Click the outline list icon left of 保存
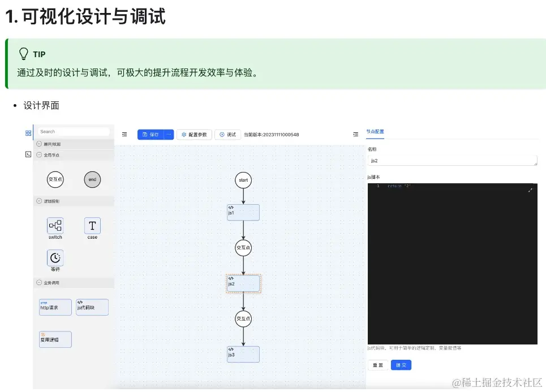This screenshot has width=546, height=392. (x=124, y=134)
